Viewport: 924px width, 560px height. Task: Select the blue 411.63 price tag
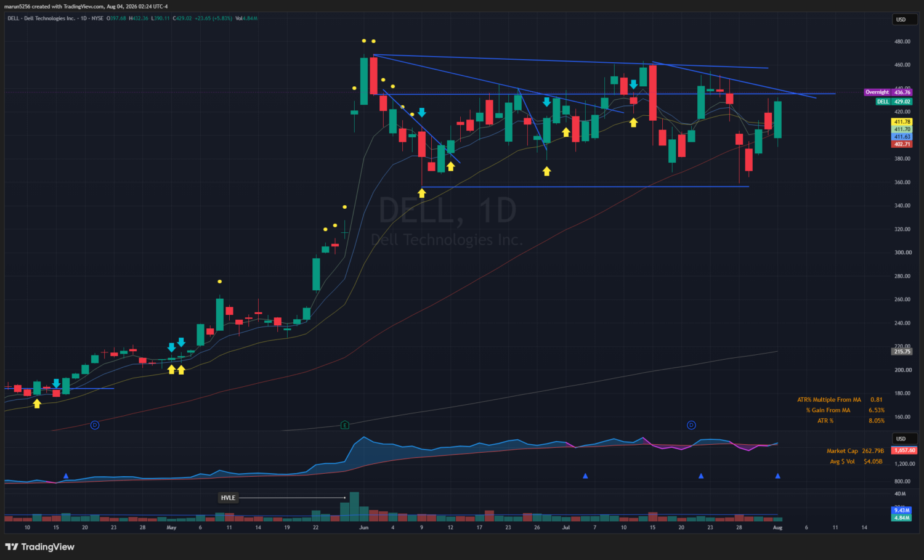coord(902,137)
